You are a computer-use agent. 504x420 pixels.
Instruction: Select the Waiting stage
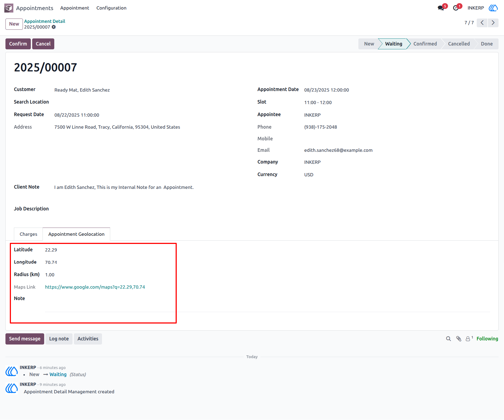point(394,44)
